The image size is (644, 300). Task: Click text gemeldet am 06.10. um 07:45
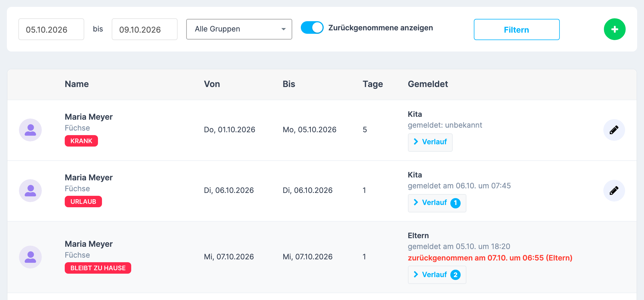pyautogui.click(x=459, y=186)
